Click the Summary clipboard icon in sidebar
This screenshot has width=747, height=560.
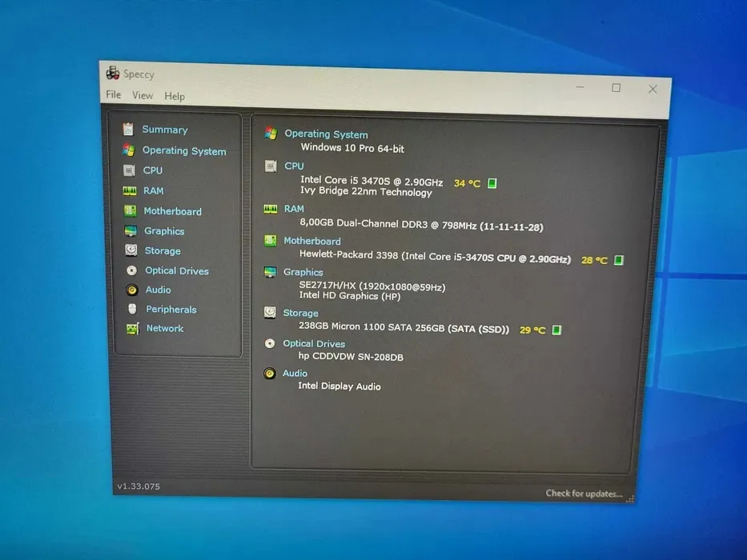pos(127,129)
